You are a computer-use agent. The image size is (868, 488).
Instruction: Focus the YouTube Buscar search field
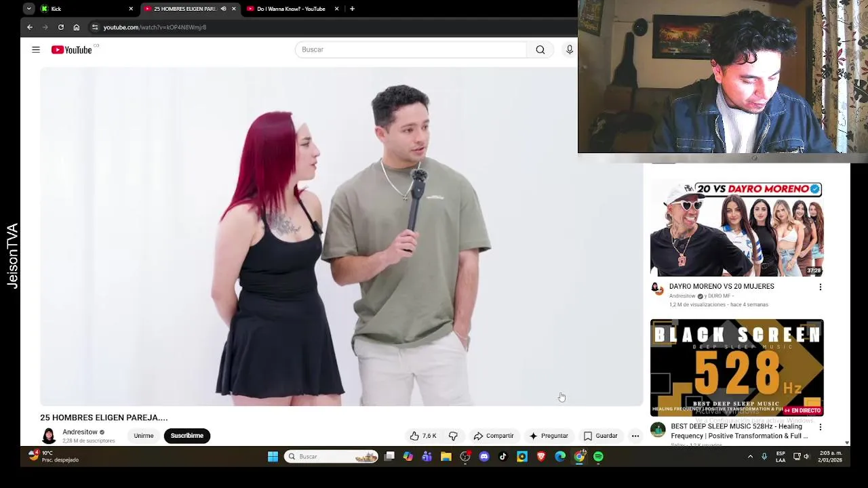pos(411,49)
